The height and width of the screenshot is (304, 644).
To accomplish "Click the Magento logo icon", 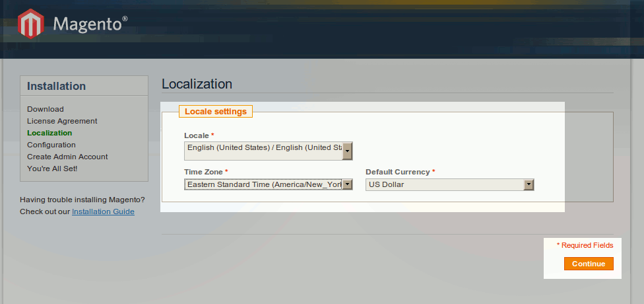I will coord(30,24).
